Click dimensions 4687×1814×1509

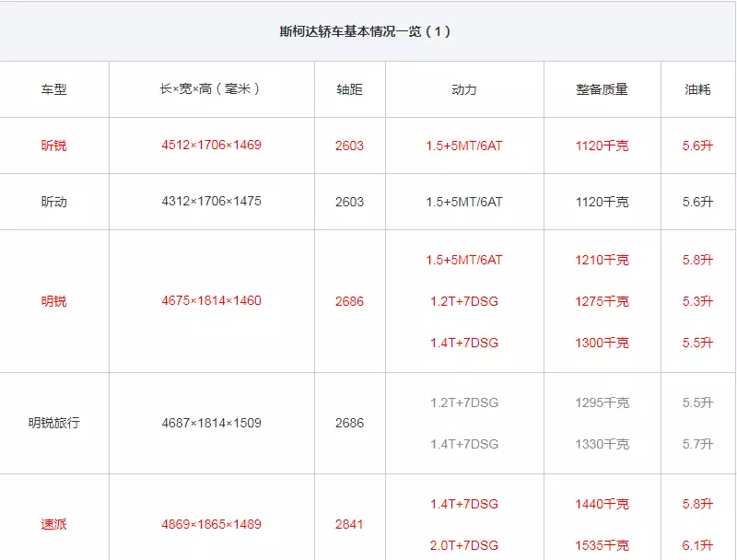pyautogui.click(x=211, y=423)
